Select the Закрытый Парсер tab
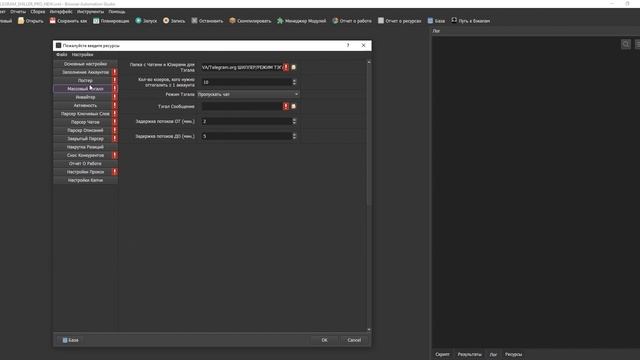 (85, 139)
